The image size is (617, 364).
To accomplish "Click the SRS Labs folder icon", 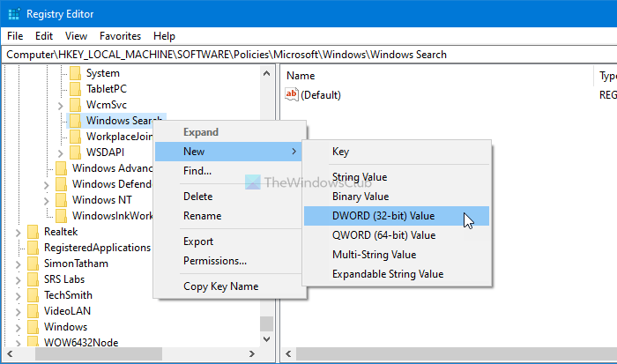I will coord(33,279).
